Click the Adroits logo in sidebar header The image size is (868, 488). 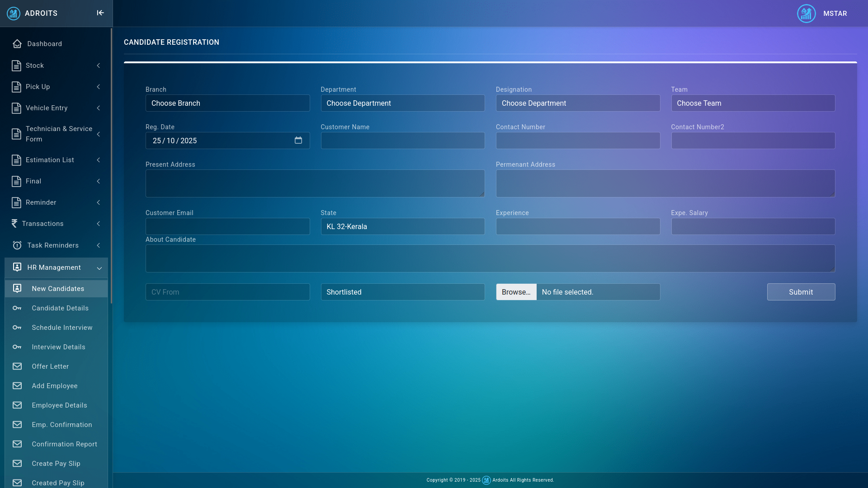click(14, 14)
